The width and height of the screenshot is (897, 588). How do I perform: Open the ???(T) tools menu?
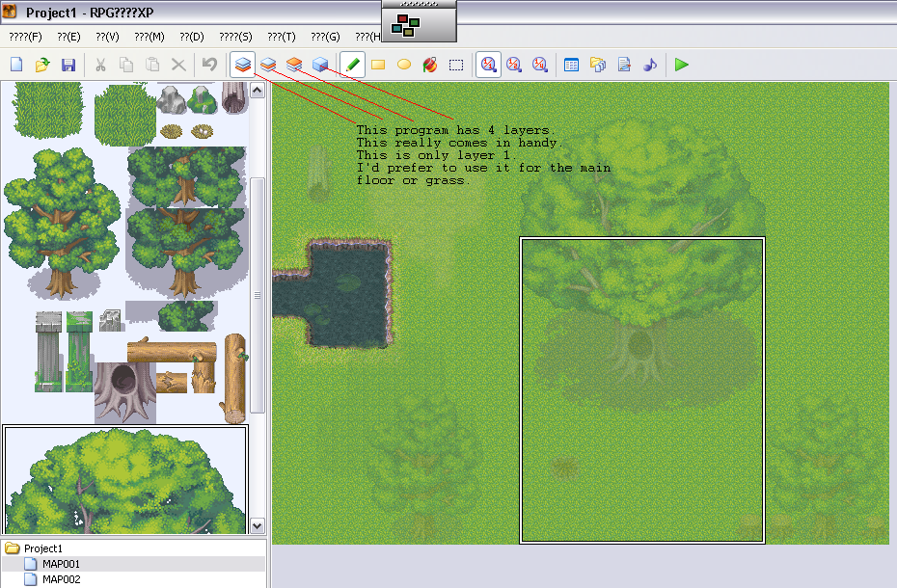click(282, 37)
